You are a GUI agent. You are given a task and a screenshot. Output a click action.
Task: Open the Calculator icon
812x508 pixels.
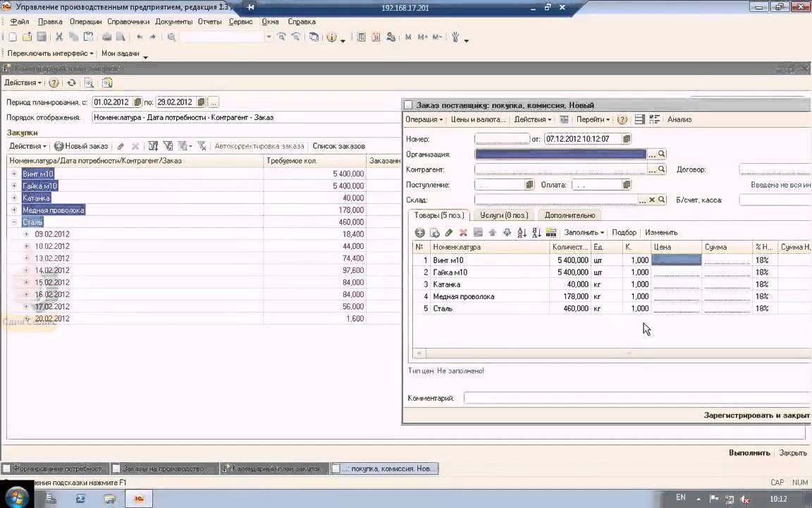[x=362, y=37]
